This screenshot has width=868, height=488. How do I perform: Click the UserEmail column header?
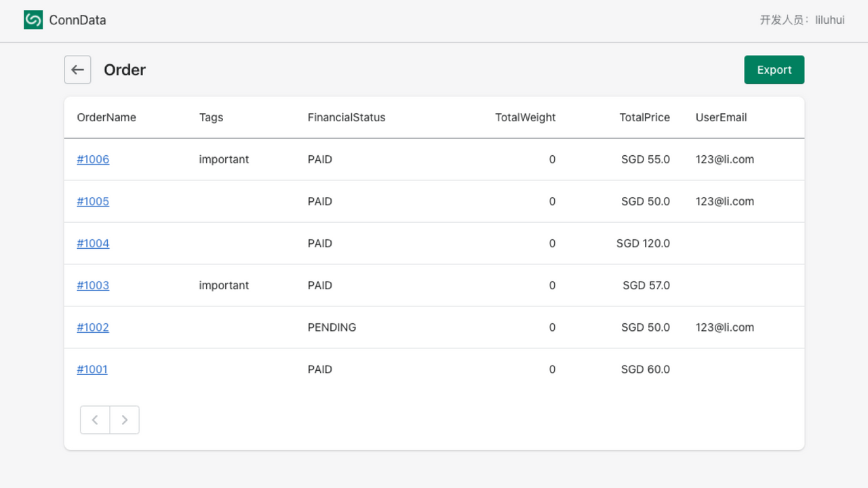[x=722, y=117]
